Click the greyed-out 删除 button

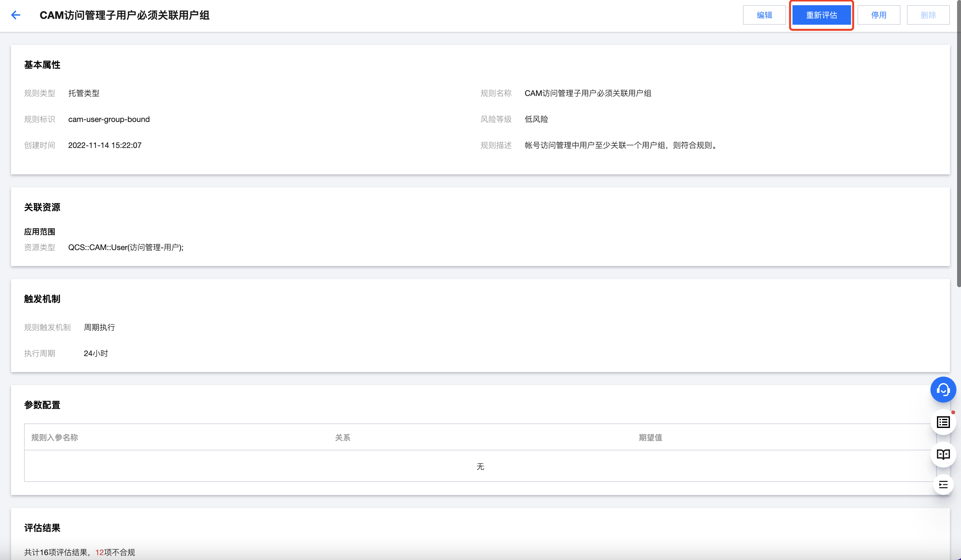click(x=928, y=15)
